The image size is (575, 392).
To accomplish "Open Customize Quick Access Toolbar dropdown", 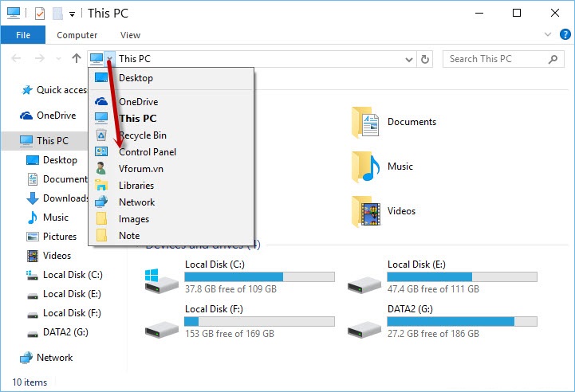I will [x=73, y=14].
